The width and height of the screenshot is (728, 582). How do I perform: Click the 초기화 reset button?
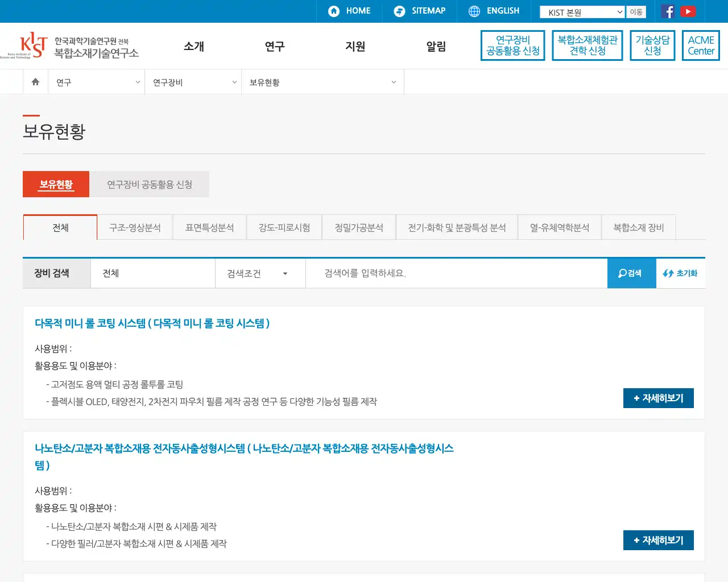pos(680,273)
